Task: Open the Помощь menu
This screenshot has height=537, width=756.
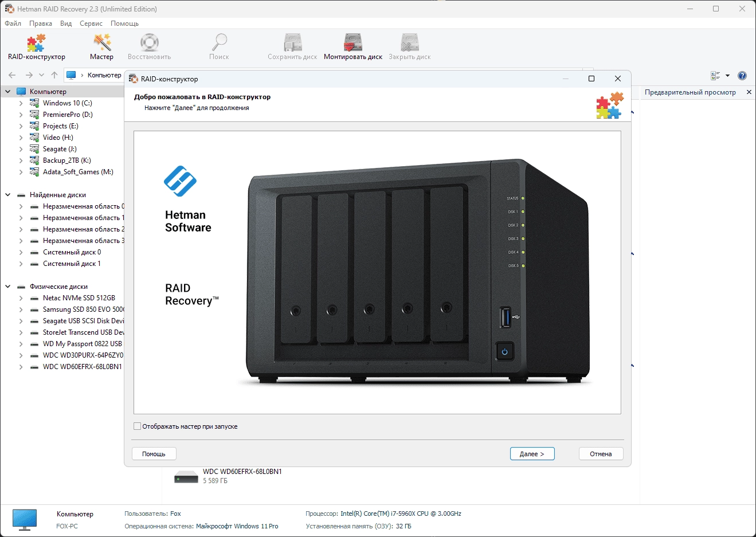Action: tap(125, 23)
